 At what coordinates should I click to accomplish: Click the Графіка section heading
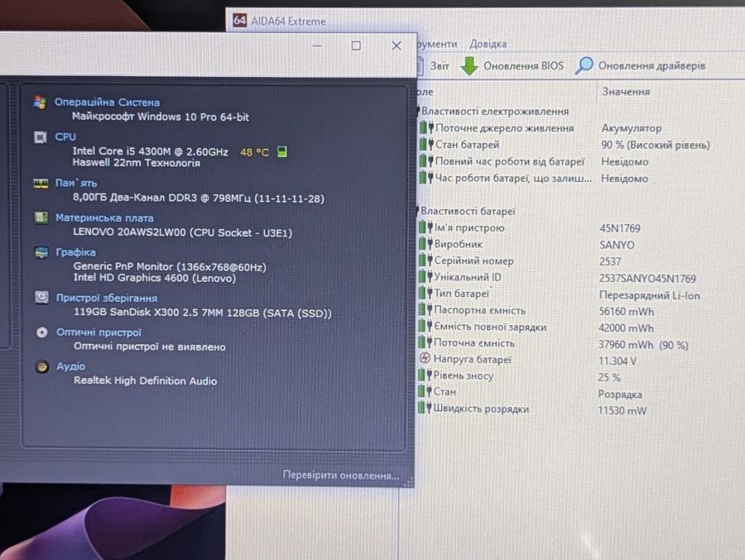pyautogui.click(x=75, y=252)
